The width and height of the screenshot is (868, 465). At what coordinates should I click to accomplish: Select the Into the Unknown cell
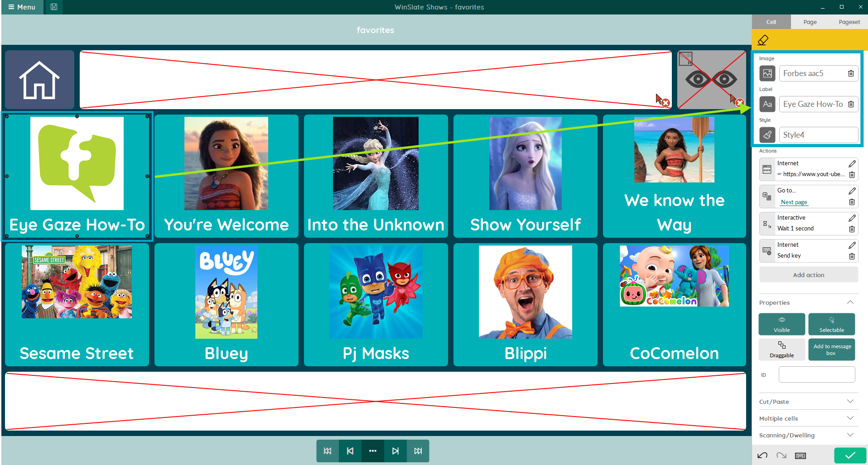[x=376, y=176]
